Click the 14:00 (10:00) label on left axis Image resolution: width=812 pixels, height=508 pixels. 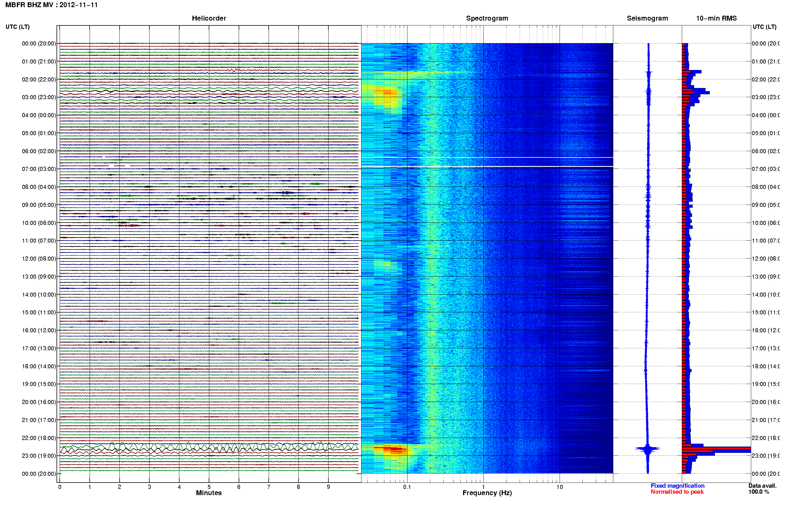click(x=39, y=295)
